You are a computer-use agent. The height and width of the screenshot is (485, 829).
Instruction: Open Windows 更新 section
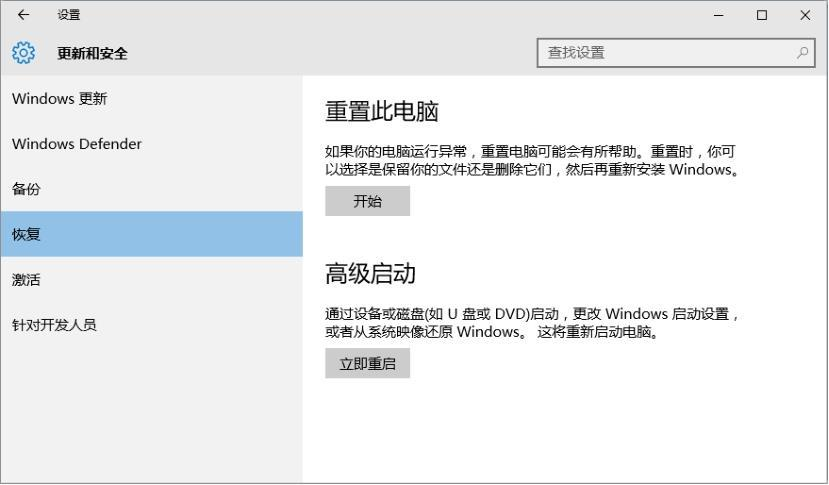pyautogui.click(x=151, y=98)
